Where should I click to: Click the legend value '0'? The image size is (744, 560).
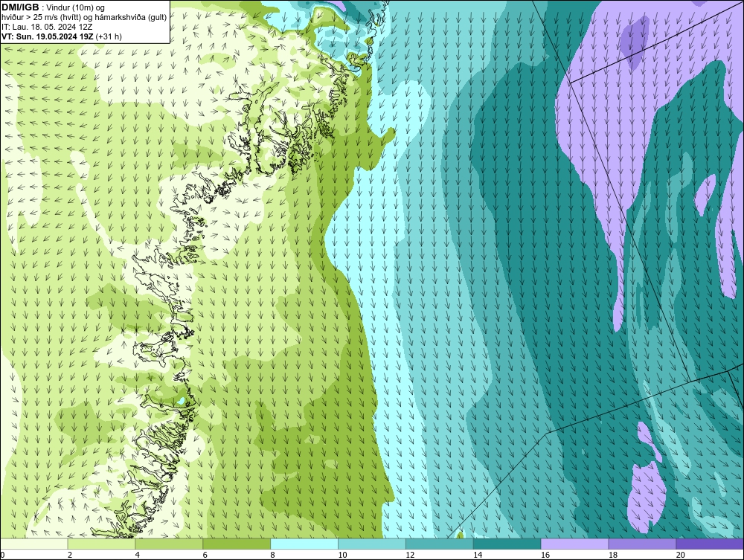pos(2,555)
